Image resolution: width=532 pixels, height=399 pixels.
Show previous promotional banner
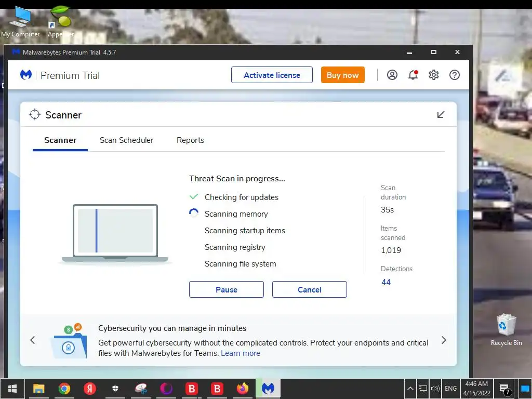(33, 340)
